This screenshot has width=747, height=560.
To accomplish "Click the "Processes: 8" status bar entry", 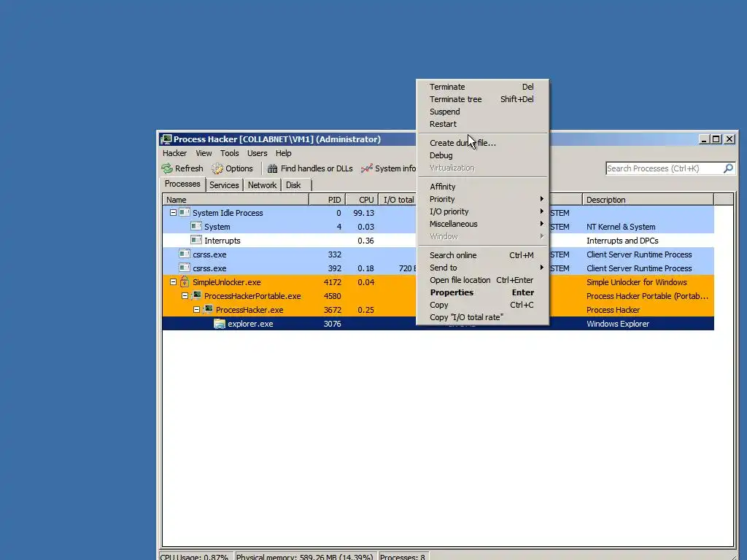I will pyautogui.click(x=403, y=556).
